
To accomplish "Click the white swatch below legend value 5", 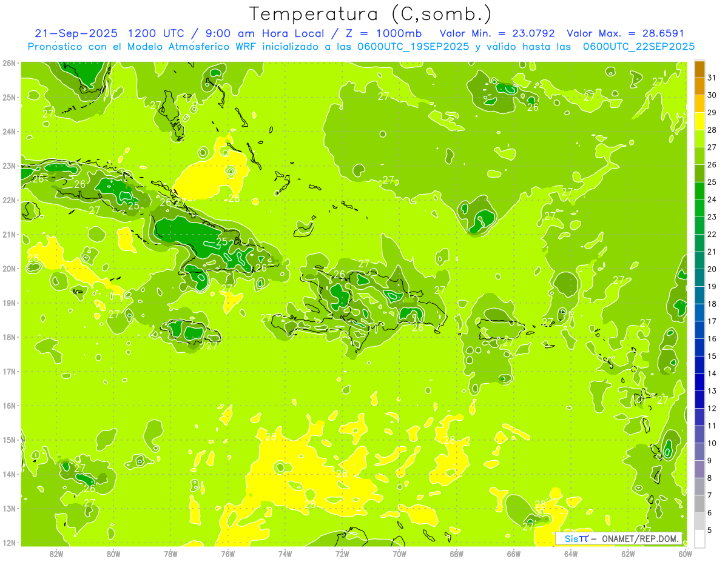I will click(700, 538).
